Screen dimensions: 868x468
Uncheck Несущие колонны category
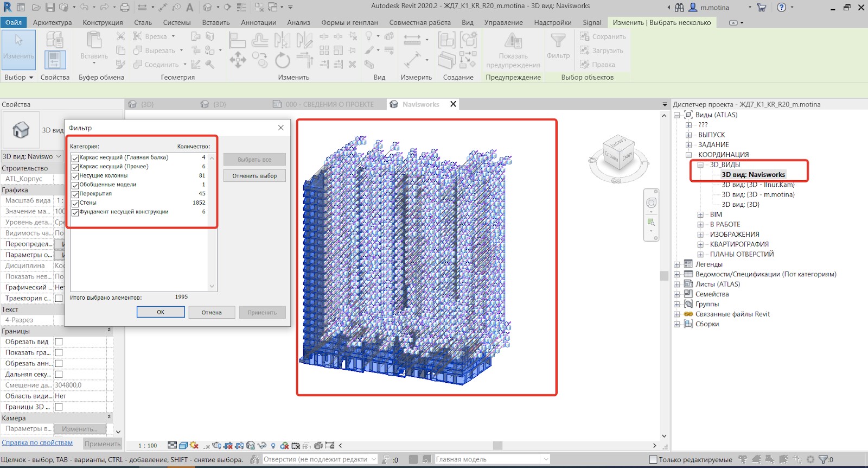[75, 176]
